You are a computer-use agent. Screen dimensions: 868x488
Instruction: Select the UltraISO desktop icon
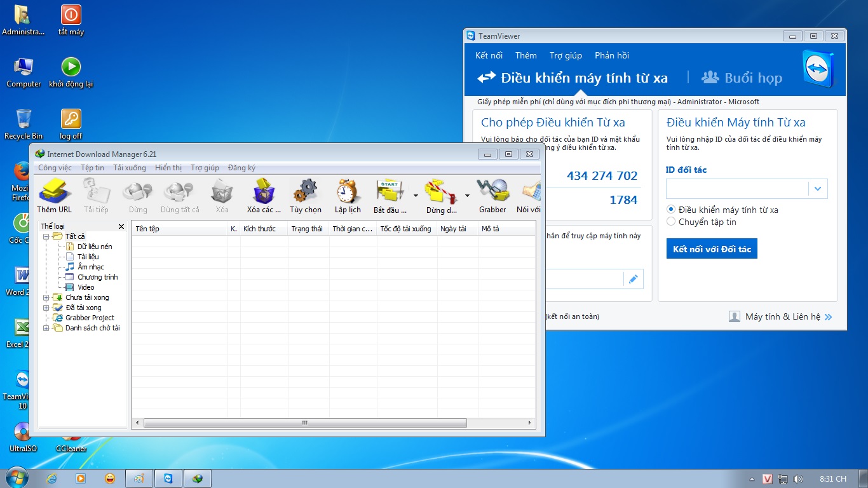tap(24, 437)
